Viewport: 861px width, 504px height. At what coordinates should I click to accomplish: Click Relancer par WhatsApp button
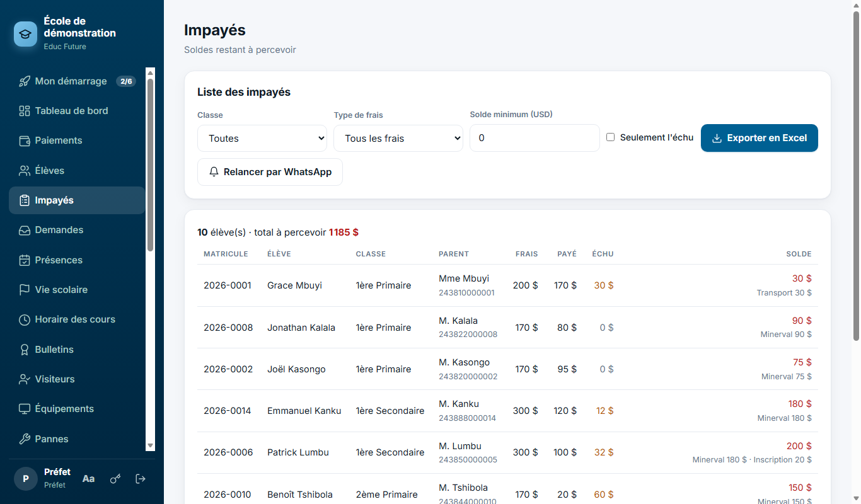click(x=270, y=172)
